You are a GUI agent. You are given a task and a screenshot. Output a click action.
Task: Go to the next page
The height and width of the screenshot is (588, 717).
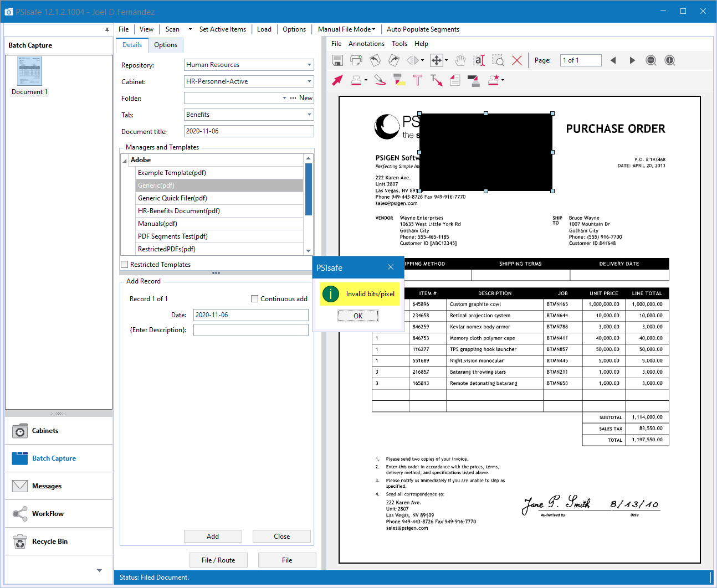[632, 60]
